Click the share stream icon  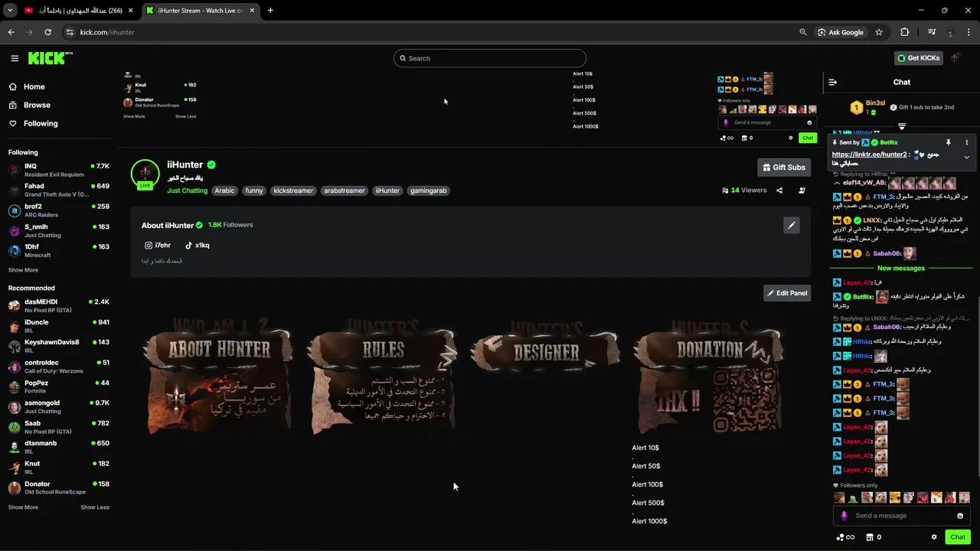click(779, 191)
